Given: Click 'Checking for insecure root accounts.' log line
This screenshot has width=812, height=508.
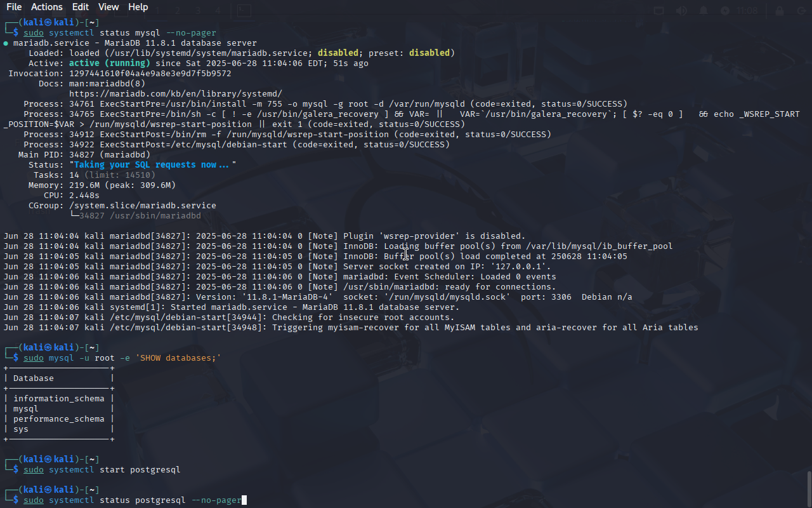Looking at the screenshot, I should coord(229,317).
